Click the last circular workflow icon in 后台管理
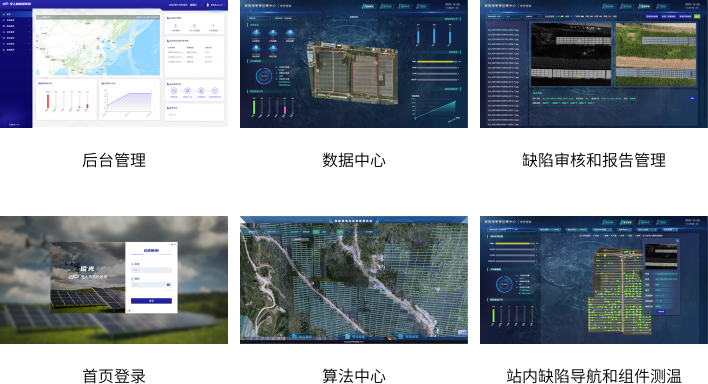708x384 pixels. 215,91
